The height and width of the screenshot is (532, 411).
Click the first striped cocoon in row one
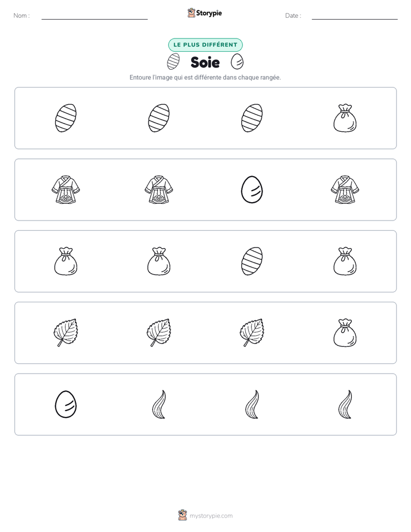point(66,118)
